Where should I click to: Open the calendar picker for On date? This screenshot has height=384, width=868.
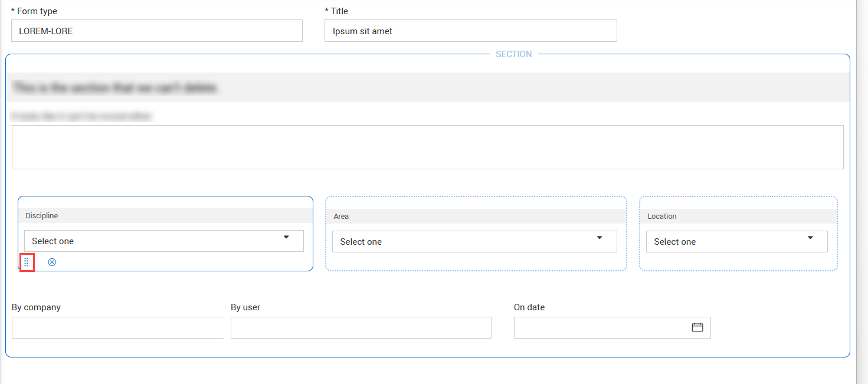(x=697, y=327)
